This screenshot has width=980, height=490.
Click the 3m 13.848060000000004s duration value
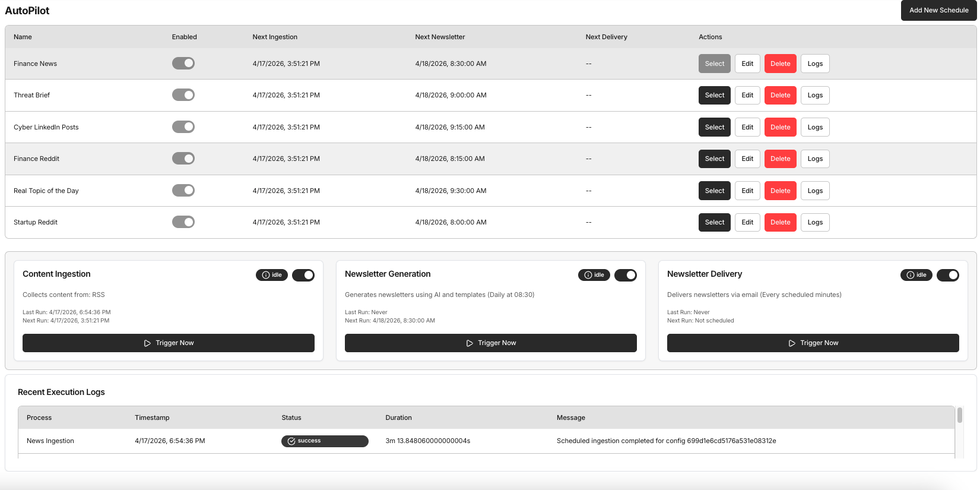[428, 441]
